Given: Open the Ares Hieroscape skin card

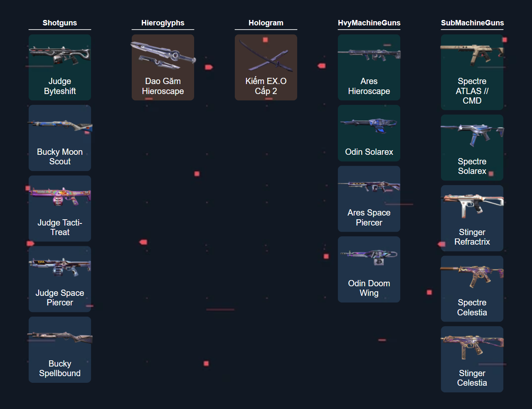Looking at the screenshot, I should pos(369,67).
